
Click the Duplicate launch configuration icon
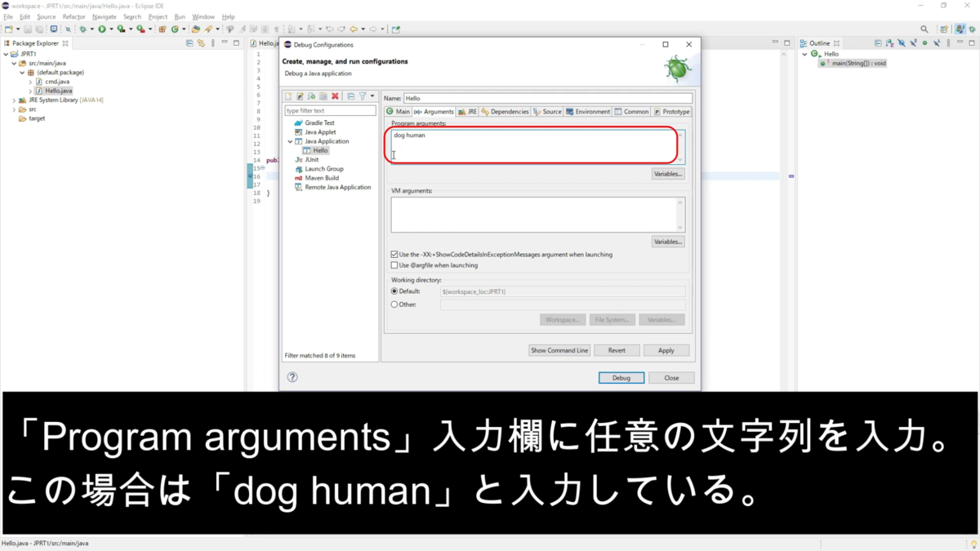click(323, 96)
